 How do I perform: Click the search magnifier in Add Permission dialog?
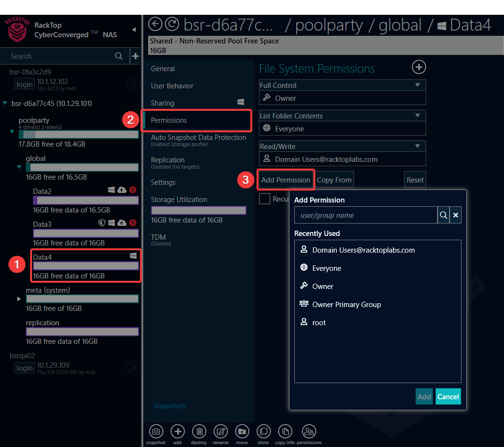point(443,215)
